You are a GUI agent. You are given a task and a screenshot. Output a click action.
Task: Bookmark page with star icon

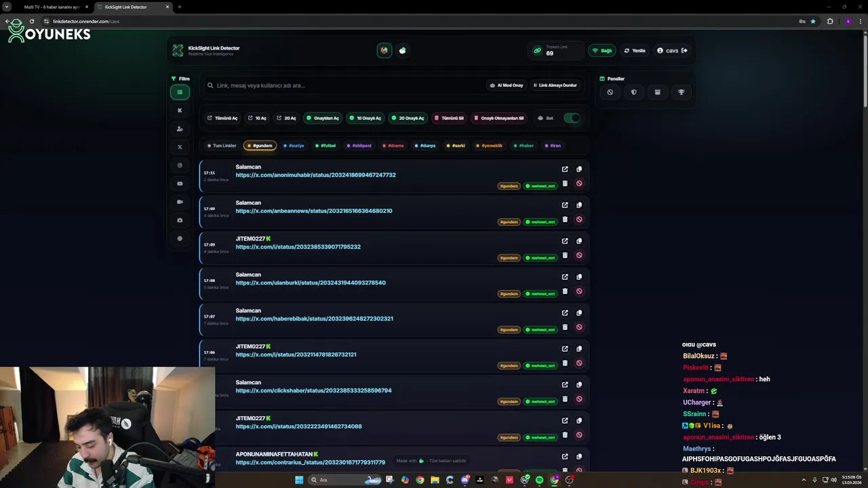[813, 21]
